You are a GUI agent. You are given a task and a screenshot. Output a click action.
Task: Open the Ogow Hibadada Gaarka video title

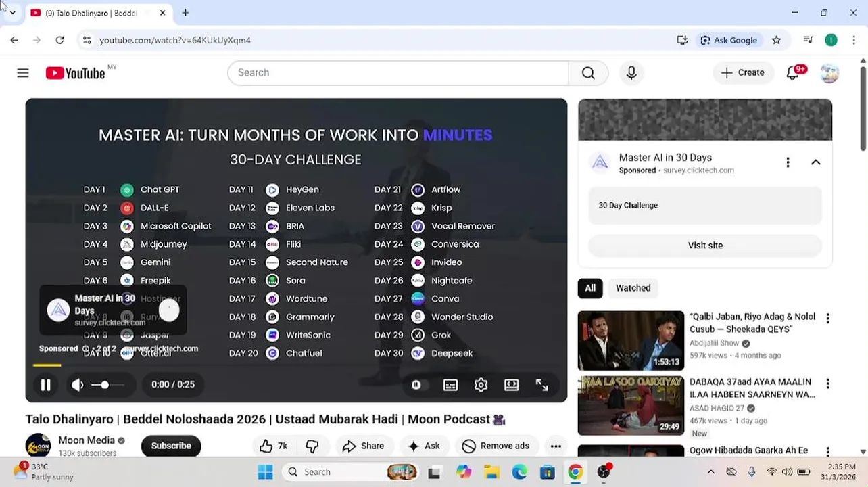pos(748,450)
